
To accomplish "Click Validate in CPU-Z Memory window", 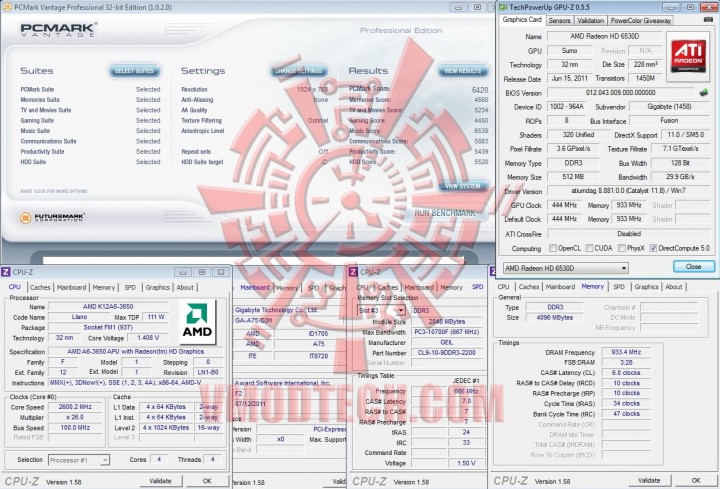I will point(649,480).
